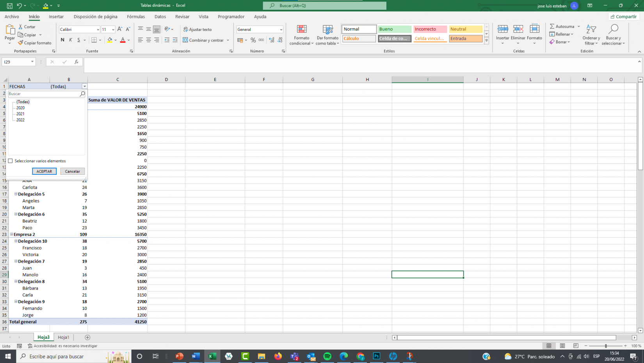Screen dimensions: 644x363
Task: Open the font name Calibri dropdown
Action: [x=98, y=30]
